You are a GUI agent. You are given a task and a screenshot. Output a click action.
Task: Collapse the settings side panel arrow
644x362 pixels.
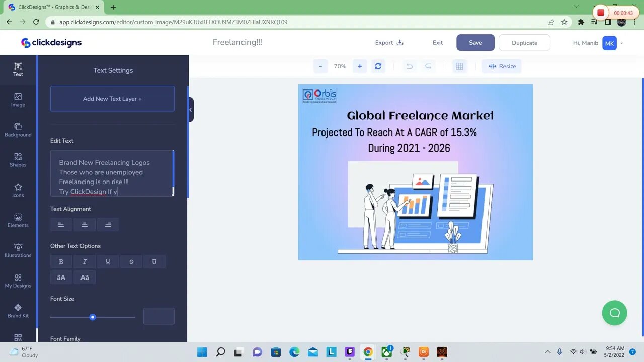190,110
